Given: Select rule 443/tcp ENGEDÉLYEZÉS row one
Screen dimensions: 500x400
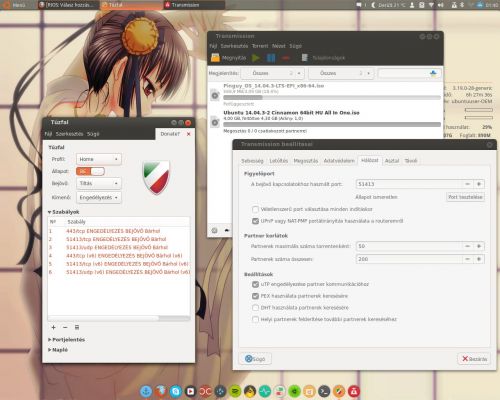Looking at the screenshot, I should pyautogui.click(x=119, y=231).
